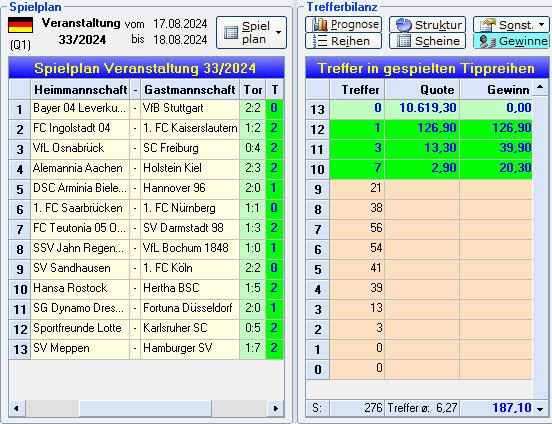Open the Sonst. menu button

tap(511, 25)
